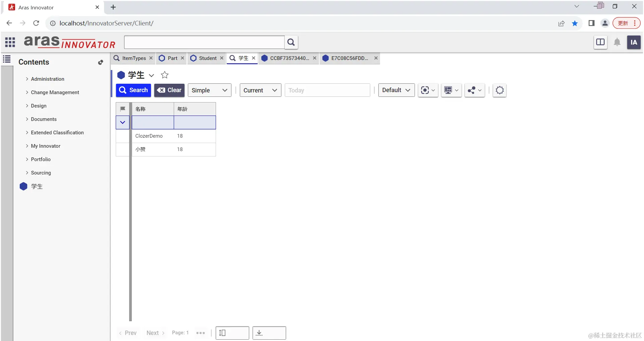Open a new browser tab

pos(113,7)
